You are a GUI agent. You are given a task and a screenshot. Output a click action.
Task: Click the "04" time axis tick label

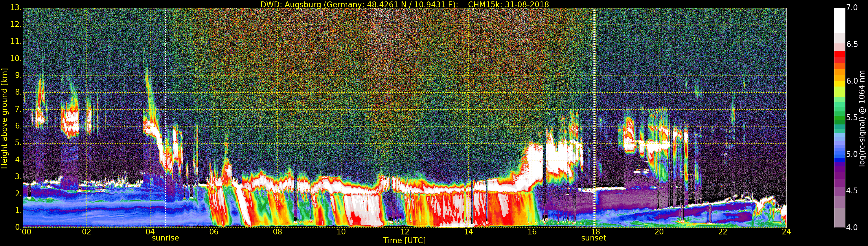(x=150, y=232)
